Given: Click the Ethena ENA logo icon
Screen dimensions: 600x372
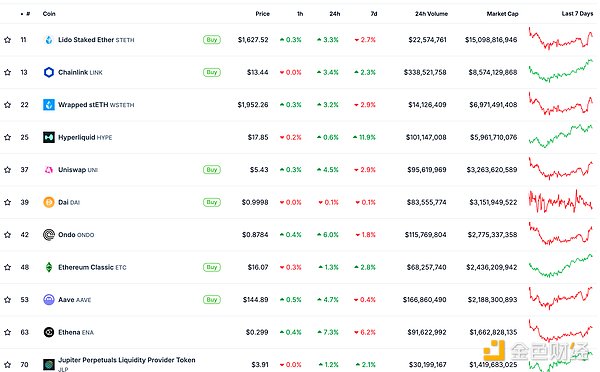Looking at the screenshot, I should [49, 332].
